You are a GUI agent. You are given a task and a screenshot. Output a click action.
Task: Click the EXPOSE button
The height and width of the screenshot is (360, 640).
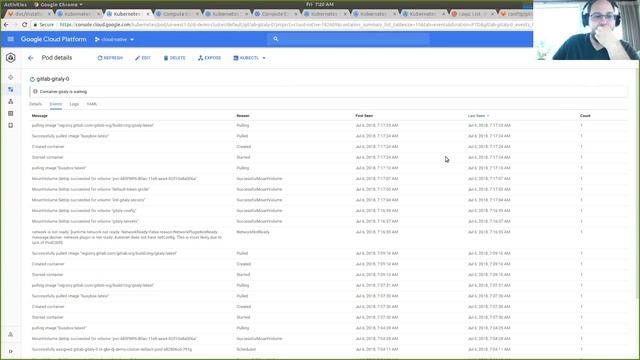209,58
